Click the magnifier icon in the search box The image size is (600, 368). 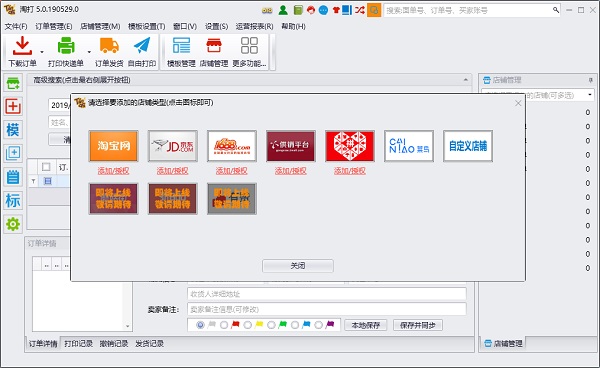[556, 10]
